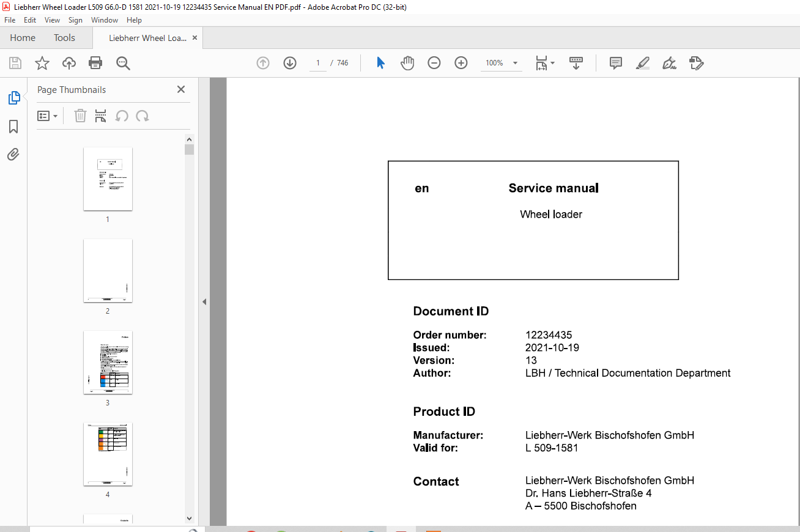Screen dimensions: 800x532
Task: Click the 'Contact' heading
Action: click(x=436, y=482)
